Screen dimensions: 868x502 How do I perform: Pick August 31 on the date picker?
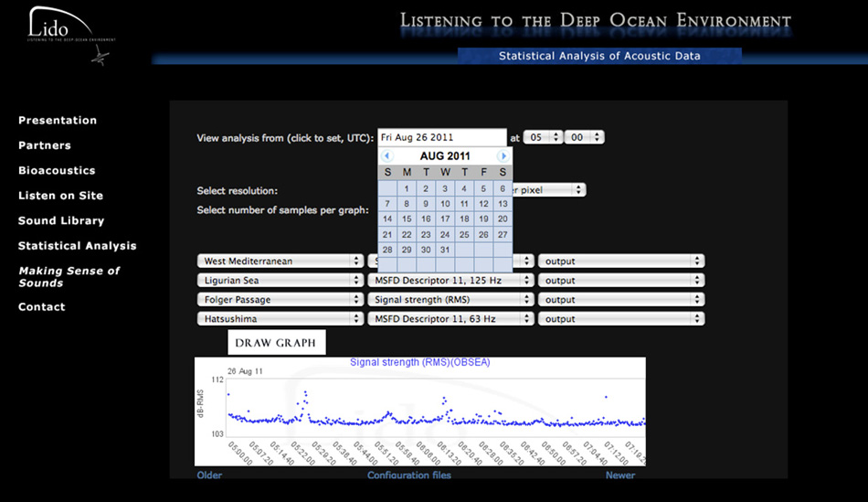(x=445, y=250)
